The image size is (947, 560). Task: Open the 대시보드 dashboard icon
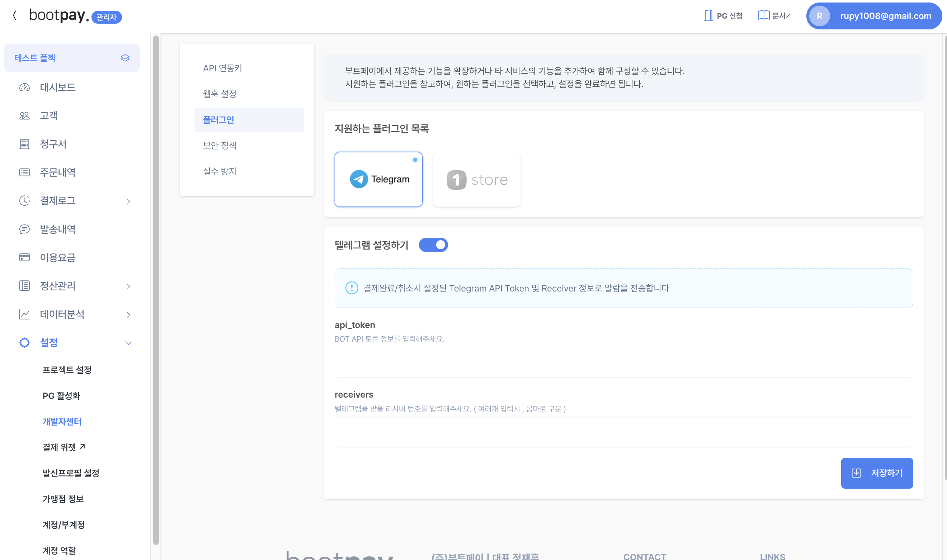24,87
